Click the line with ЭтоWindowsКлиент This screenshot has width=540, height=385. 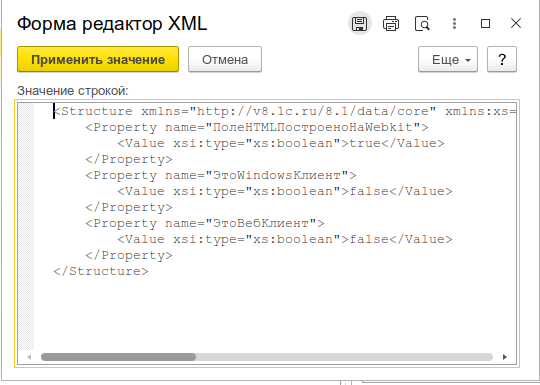point(221,175)
